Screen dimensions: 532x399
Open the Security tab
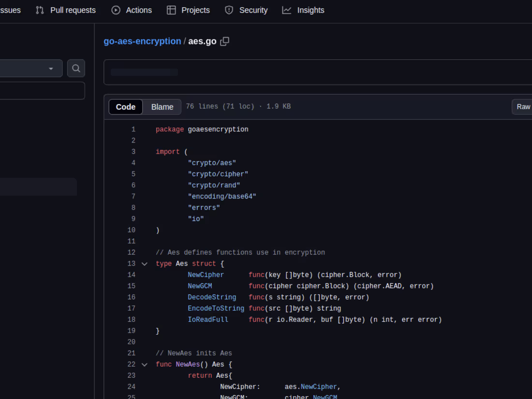246,10
